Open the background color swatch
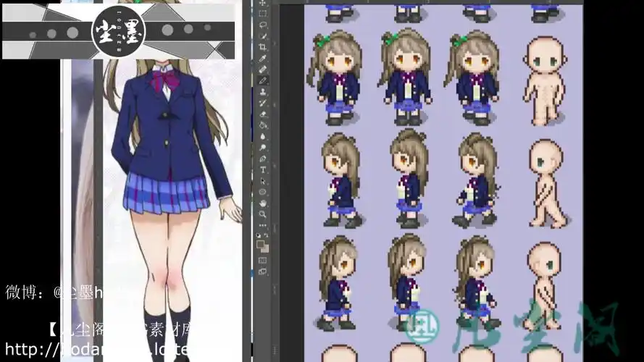Image resolution: width=644 pixels, height=362 pixels. click(x=265, y=249)
